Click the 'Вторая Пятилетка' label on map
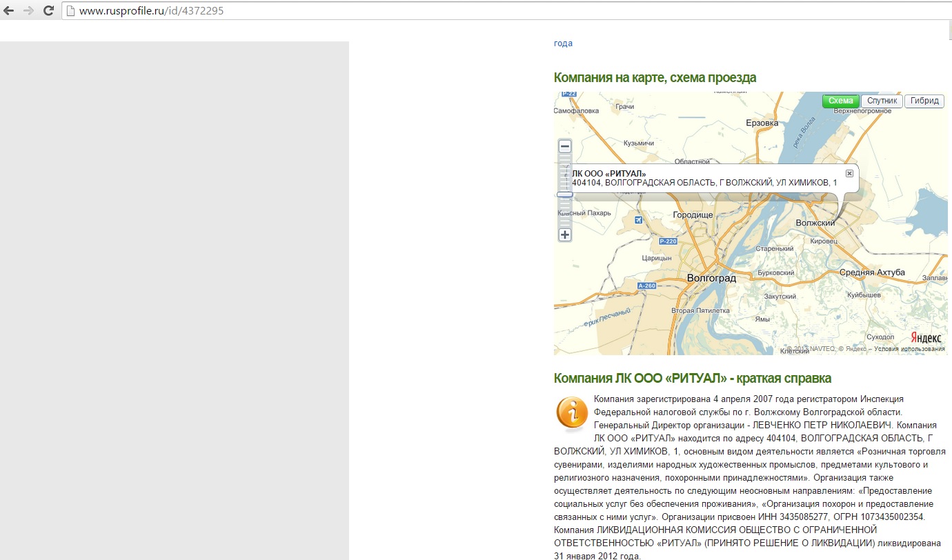 coord(700,311)
